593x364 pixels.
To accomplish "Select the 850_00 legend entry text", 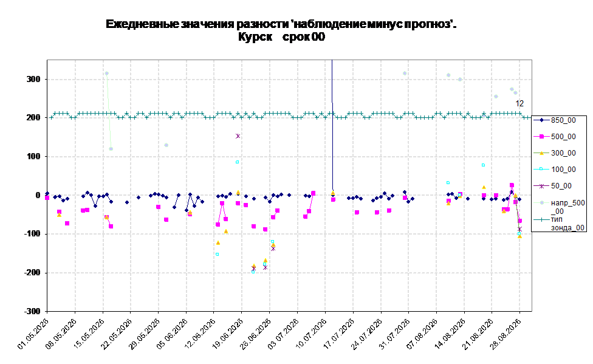I will (563, 120).
